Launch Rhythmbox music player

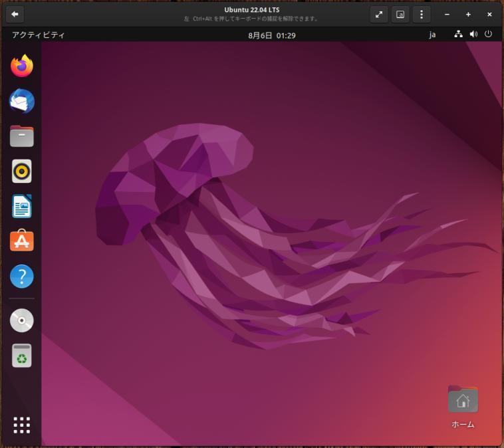point(21,171)
